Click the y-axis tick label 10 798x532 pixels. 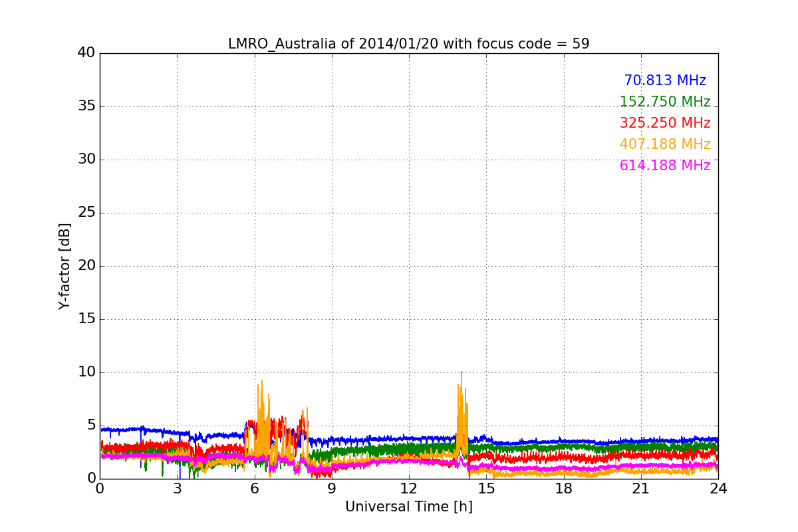click(x=86, y=372)
